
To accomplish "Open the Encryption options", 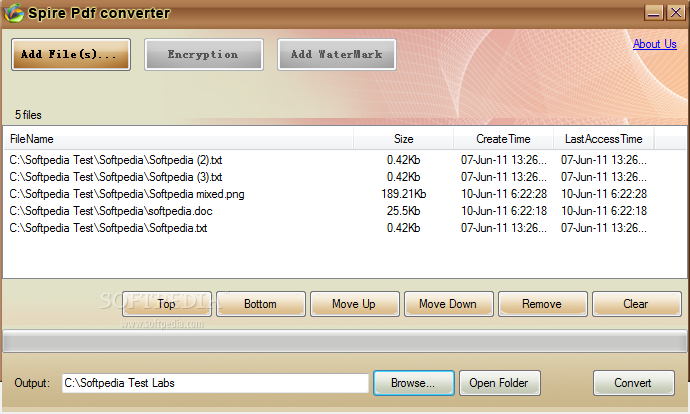I will click(x=204, y=55).
